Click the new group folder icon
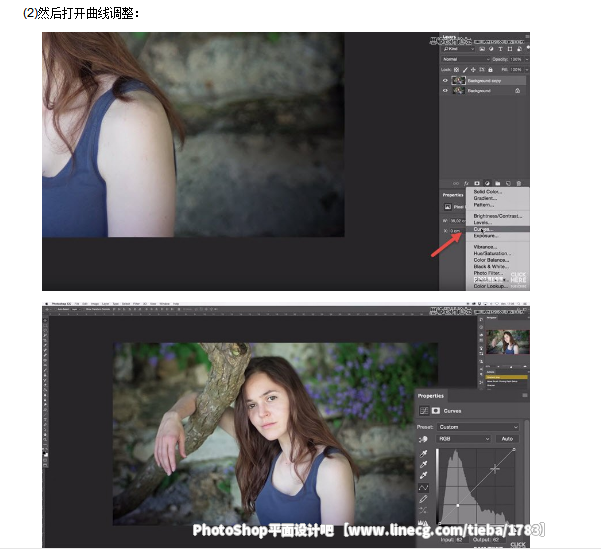 click(x=498, y=184)
